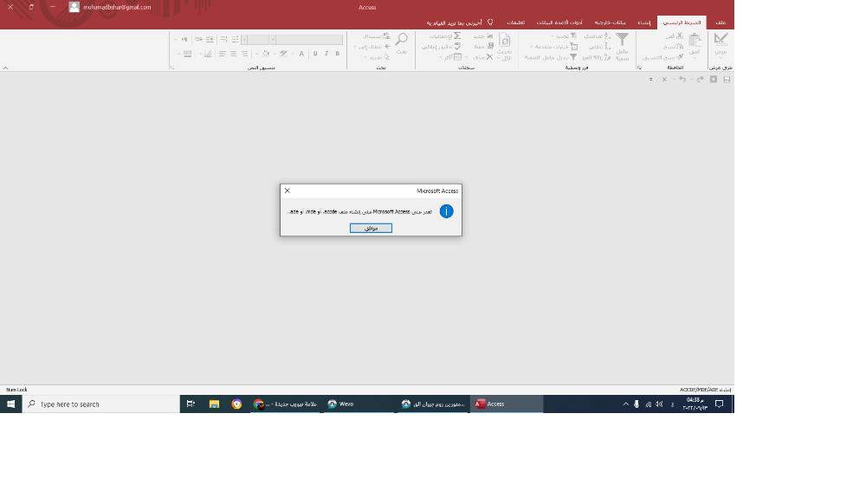The height and width of the screenshot is (504, 866).
Task: Click the Paste clipboard icon
Action: [695, 40]
